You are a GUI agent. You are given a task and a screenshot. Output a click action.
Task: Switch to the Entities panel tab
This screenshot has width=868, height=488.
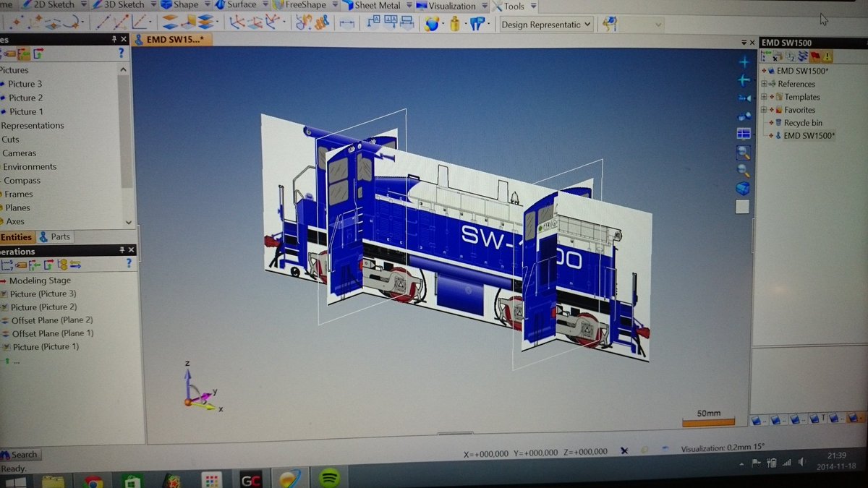click(16, 236)
